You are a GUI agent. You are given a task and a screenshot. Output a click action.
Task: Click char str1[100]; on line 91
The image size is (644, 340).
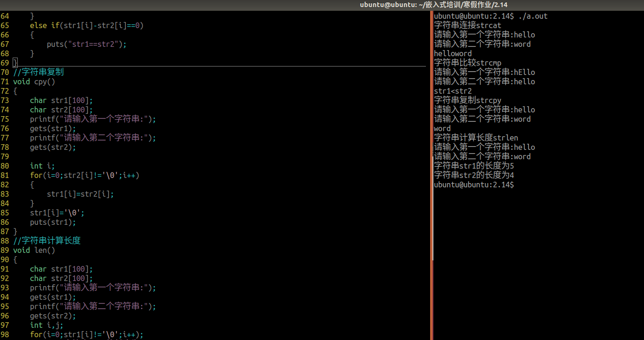(61, 269)
